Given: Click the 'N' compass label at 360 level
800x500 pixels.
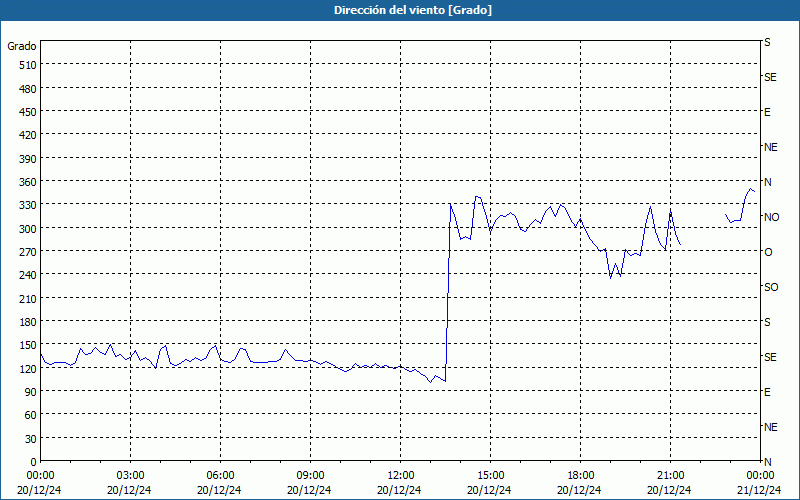Looking at the screenshot, I should point(767,182).
